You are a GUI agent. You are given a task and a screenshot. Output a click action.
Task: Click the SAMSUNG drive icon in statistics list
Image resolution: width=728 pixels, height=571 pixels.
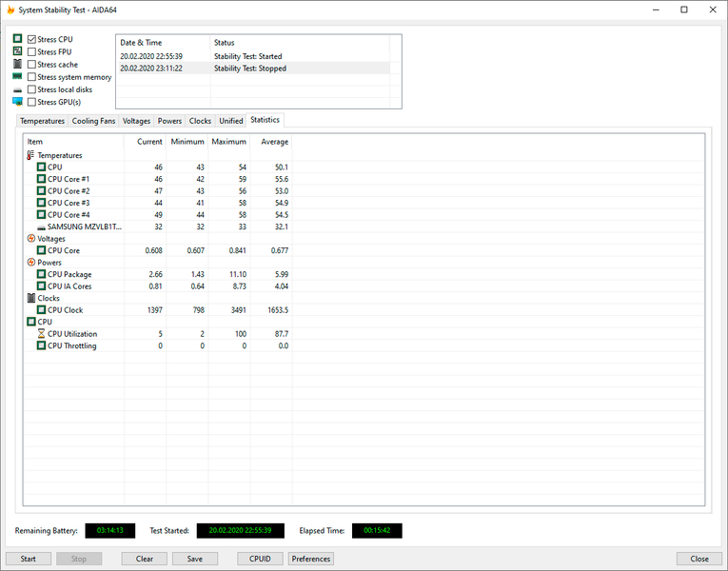click(x=41, y=227)
